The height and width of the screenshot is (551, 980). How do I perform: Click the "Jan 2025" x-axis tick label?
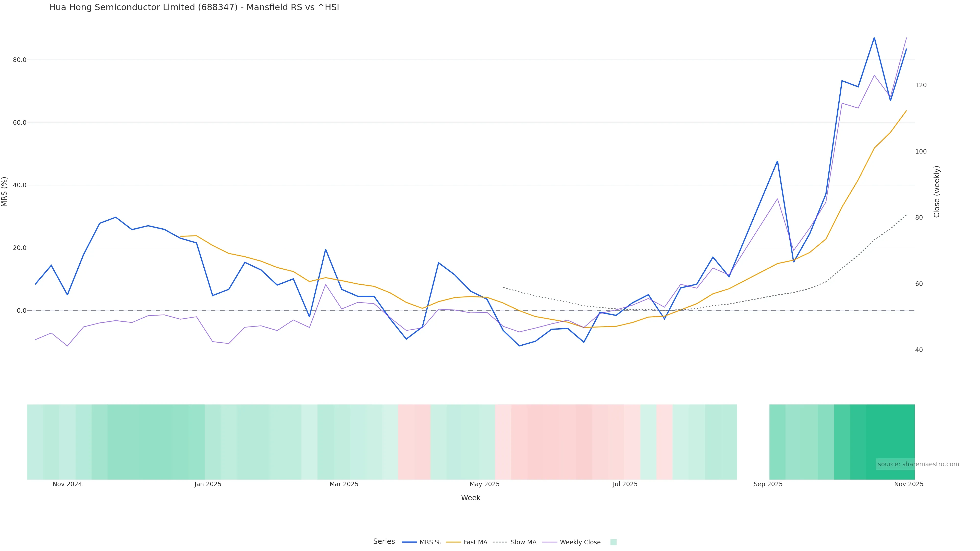point(208,484)
